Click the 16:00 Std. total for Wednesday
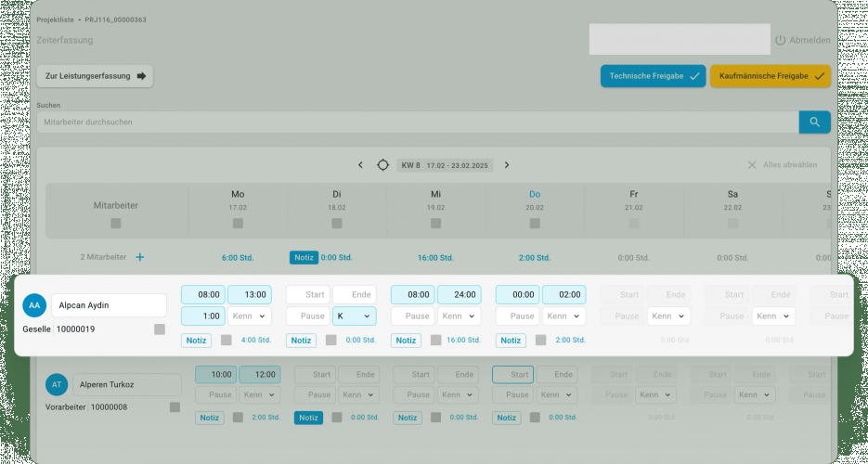868x464 pixels. (435, 258)
